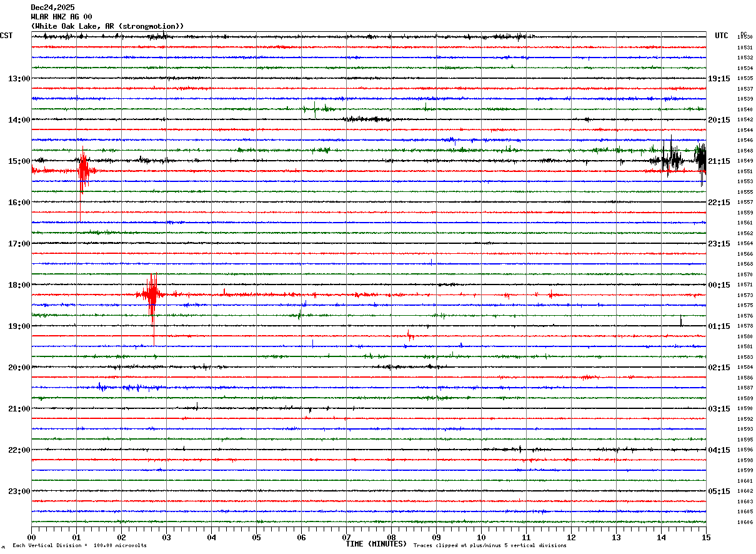The width and height of the screenshot is (756, 554).
Task: Click the large red seismic event after 15:00
Action: 82,170
